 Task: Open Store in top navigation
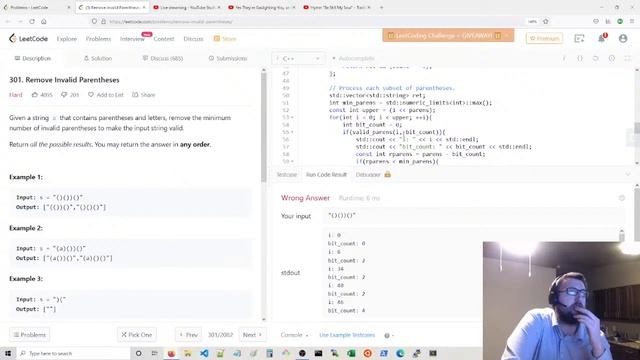(x=225, y=39)
